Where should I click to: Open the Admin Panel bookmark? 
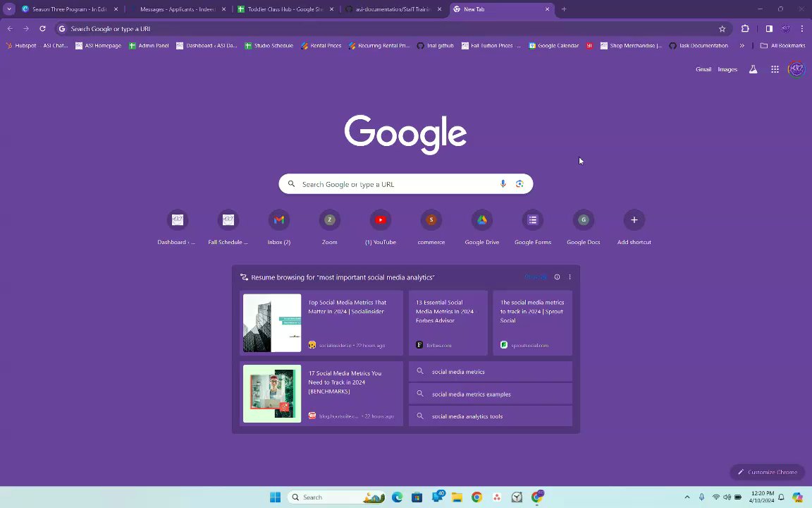click(x=149, y=46)
